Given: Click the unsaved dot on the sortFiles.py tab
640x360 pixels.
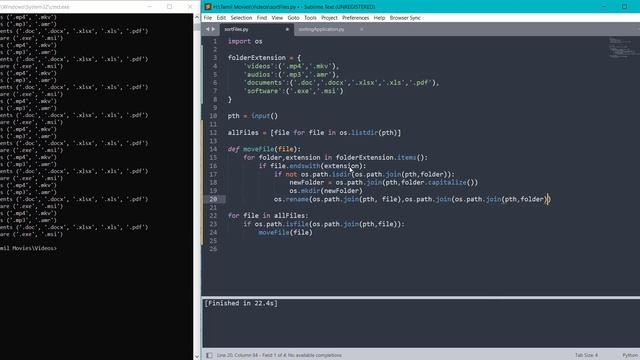Looking at the screenshot, I should (287, 29).
